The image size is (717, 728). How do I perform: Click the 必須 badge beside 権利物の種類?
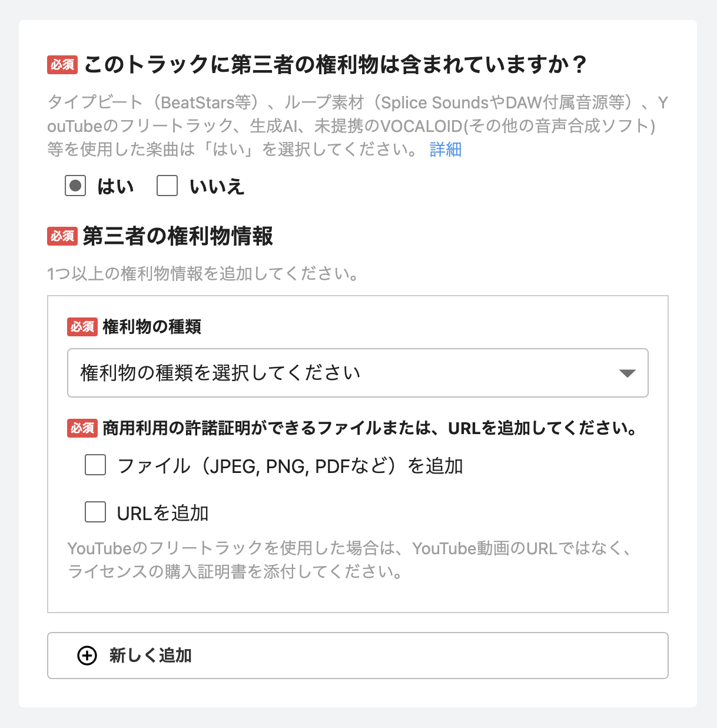(x=82, y=327)
